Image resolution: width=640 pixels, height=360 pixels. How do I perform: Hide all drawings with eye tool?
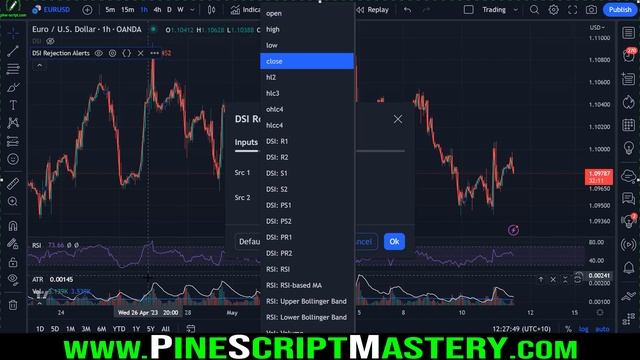pyautogui.click(x=13, y=280)
